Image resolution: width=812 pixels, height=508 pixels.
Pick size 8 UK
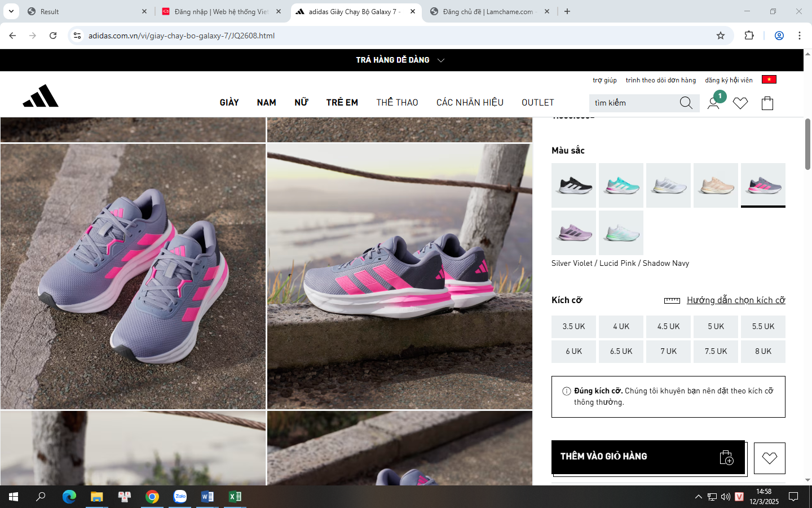click(763, 351)
